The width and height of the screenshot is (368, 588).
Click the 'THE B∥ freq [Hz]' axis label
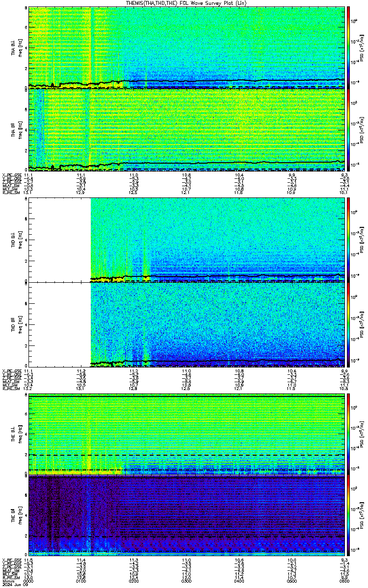click(x=16, y=515)
